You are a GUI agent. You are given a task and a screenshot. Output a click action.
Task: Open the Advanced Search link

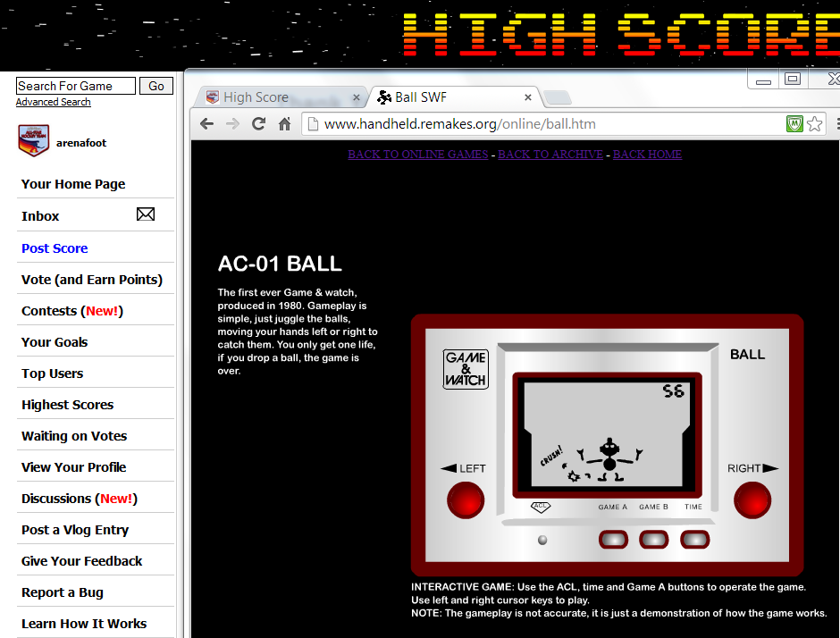(x=53, y=102)
